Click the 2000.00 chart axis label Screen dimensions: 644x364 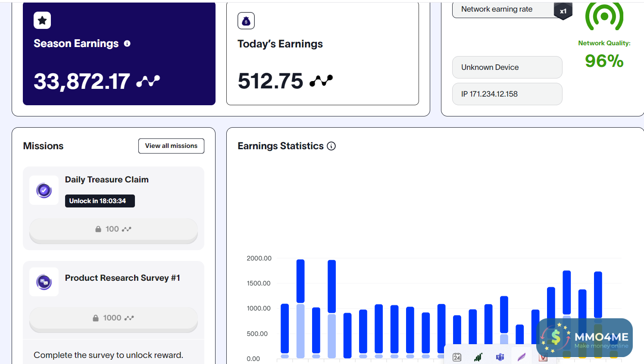pos(259,258)
